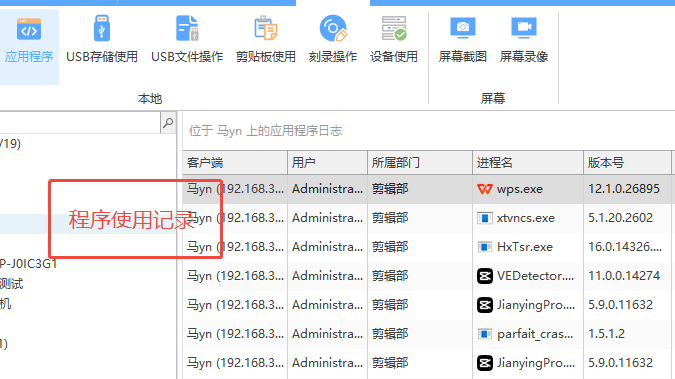This screenshot has height=379, width=675.
Task: Click the icon next to parfait_cras...
Action: coord(485,334)
